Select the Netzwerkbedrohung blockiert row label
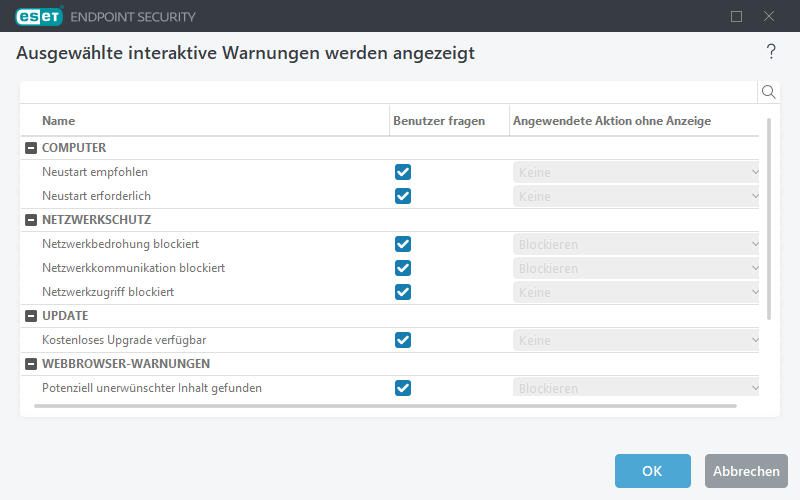The image size is (800, 500). coord(120,244)
